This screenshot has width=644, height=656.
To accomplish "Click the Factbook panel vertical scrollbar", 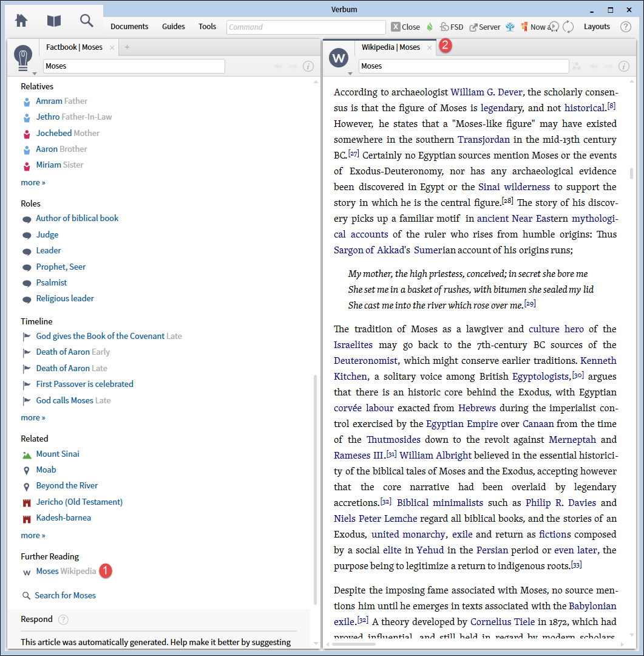I will [315, 490].
